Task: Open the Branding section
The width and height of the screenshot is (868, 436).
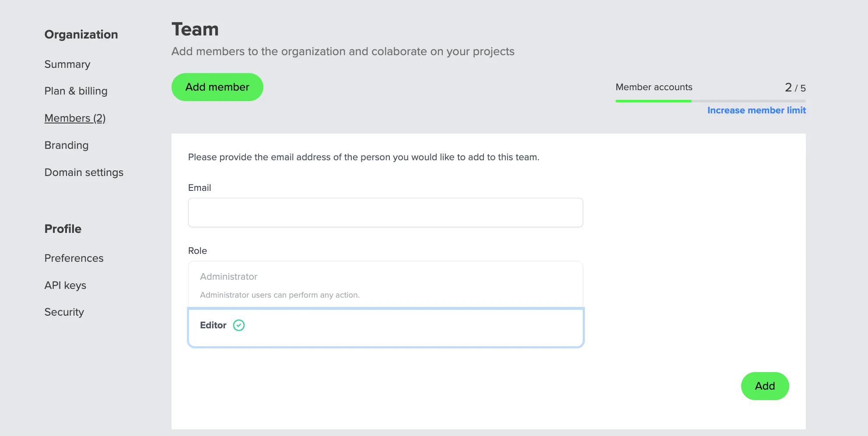Action: tap(66, 145)
